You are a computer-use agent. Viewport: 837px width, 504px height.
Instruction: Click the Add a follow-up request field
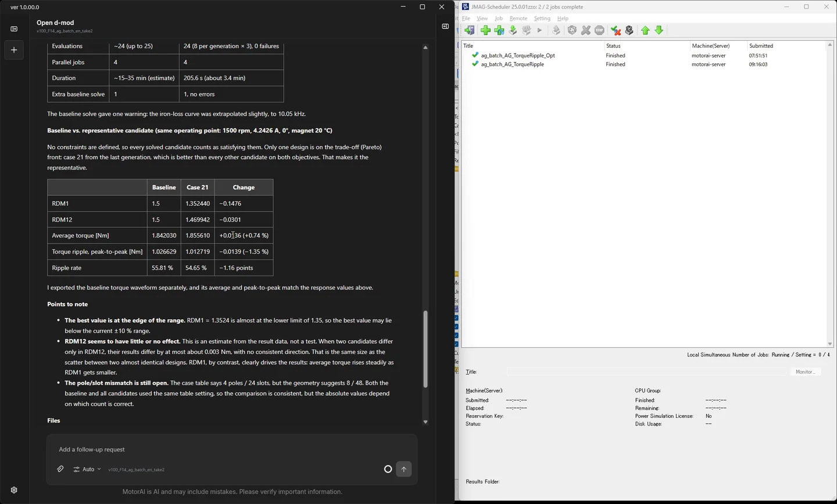[x=232, y=449]
